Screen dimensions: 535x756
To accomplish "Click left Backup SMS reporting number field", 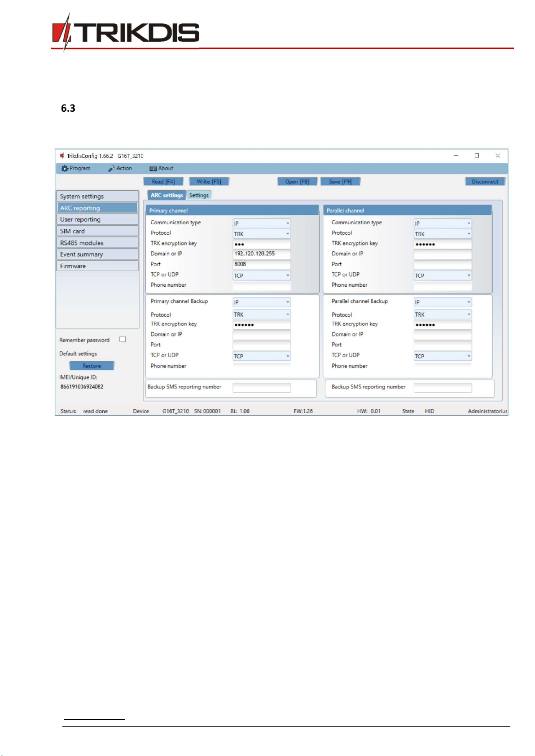I will (x=262, y=388).
